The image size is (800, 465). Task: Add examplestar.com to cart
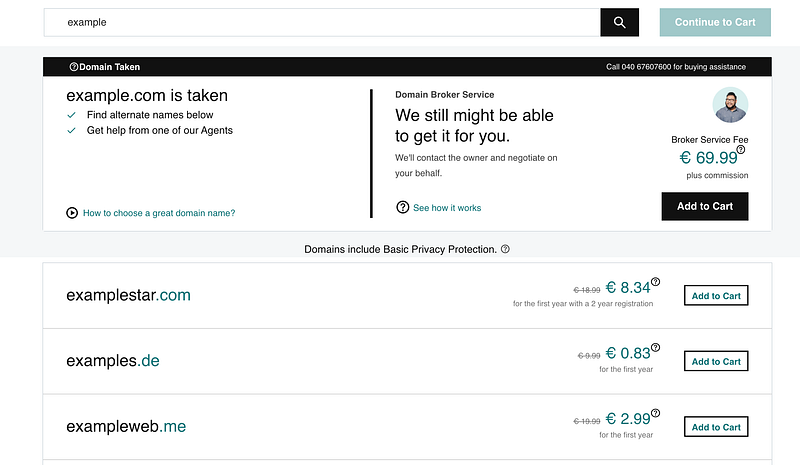[x=716, y=295]
